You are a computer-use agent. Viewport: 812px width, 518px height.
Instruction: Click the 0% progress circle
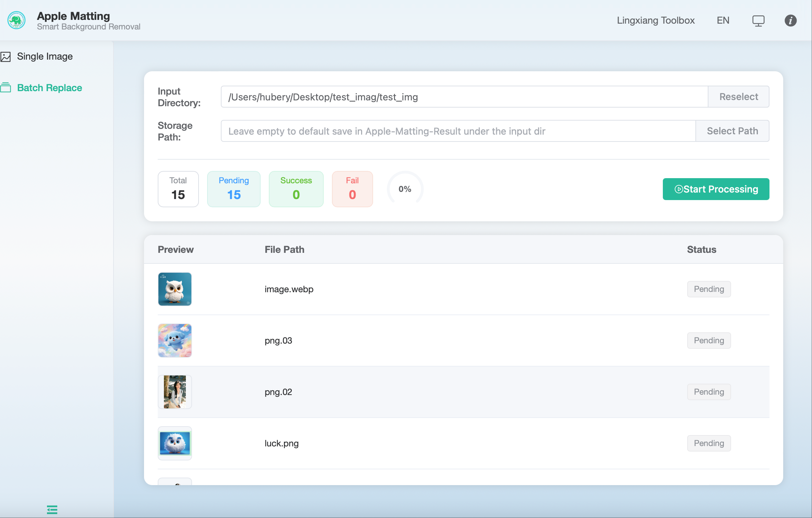click(x=405, y=189)
